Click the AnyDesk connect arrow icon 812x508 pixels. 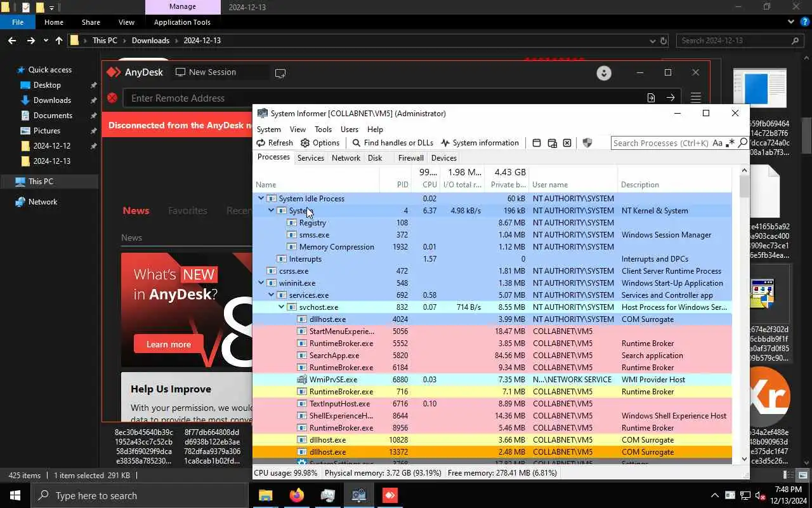click(x=671, y=98)
